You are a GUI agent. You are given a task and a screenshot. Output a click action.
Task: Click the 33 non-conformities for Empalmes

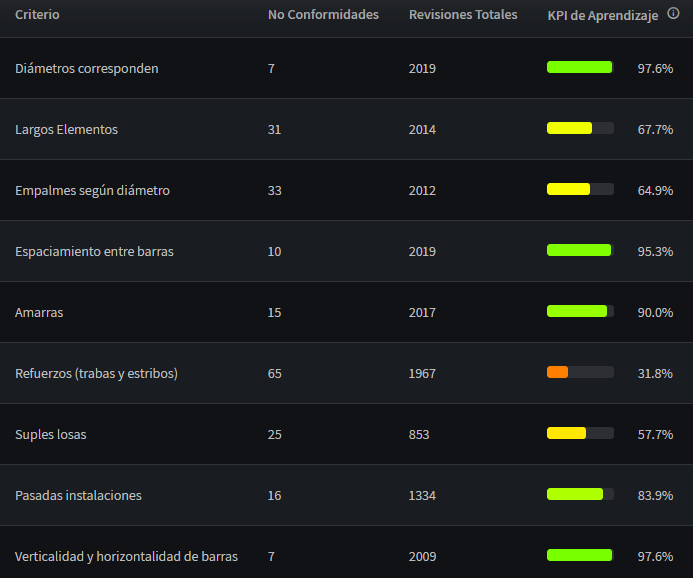[x=274, y=190]
